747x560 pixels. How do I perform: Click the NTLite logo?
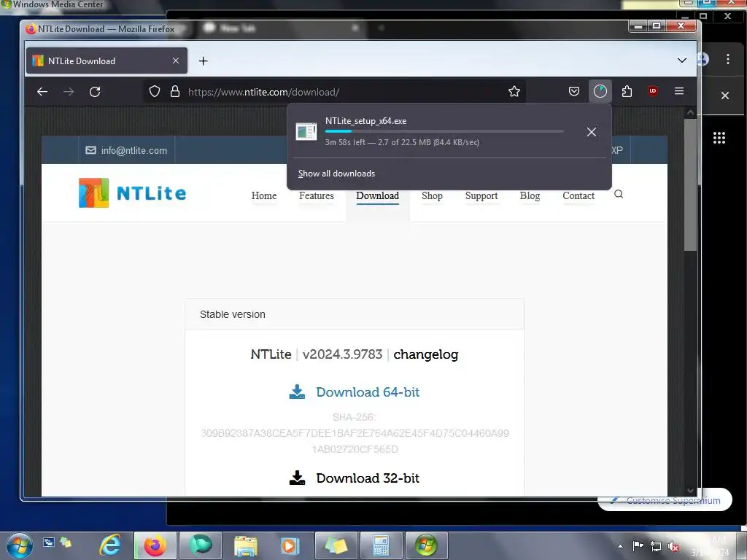tap(133, 192)
